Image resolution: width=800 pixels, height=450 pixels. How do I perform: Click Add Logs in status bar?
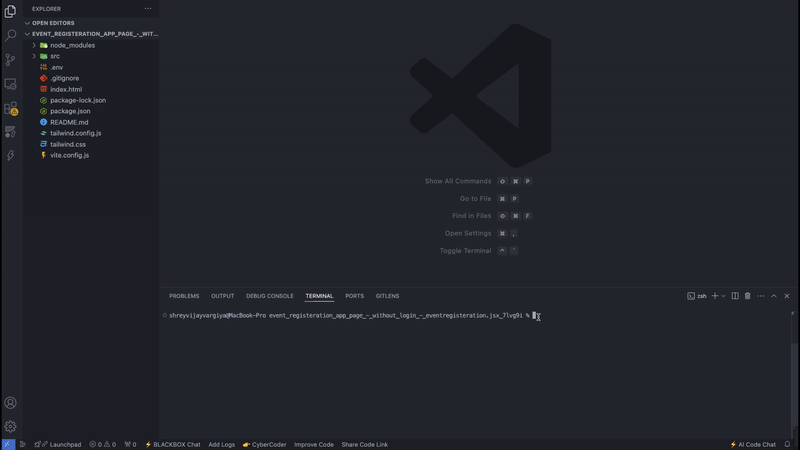[x=221, y=444]
